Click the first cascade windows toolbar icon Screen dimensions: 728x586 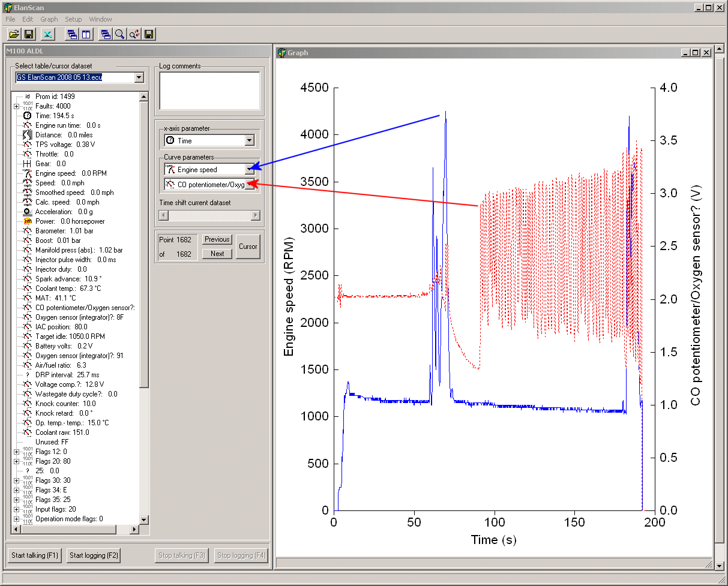tap(72, 34)
